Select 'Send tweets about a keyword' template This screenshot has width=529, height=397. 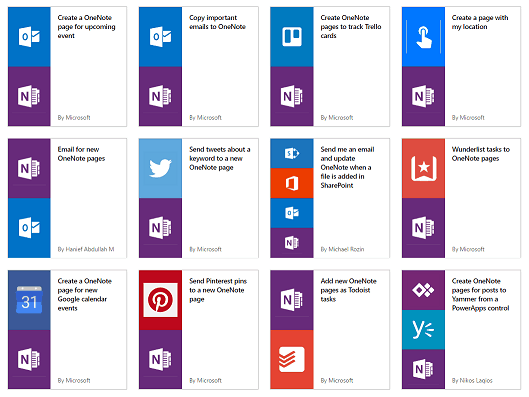coord(220,158)
